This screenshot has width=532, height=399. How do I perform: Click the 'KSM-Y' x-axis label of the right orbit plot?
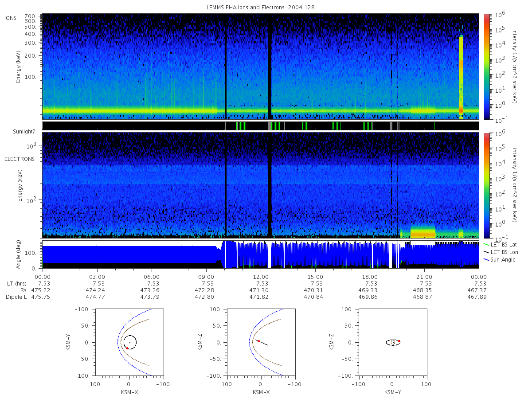(x=393, y=392)
